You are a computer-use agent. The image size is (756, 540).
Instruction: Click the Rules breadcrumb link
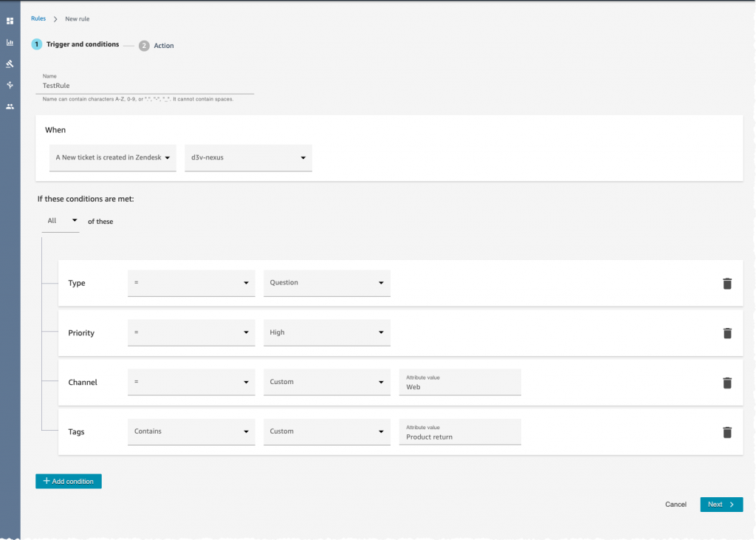[38, 18]
